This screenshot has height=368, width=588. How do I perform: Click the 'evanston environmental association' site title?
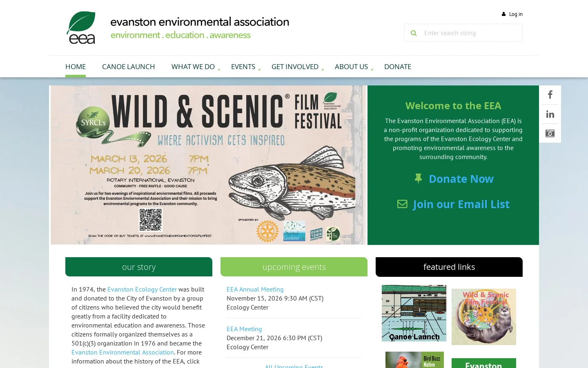tap(200, 22)
